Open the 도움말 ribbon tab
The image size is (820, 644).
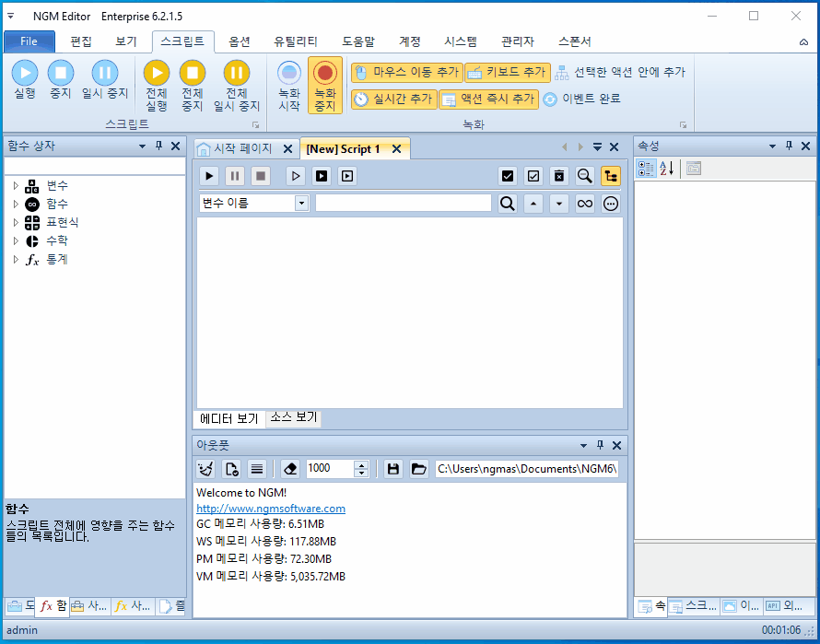point(358,41)
